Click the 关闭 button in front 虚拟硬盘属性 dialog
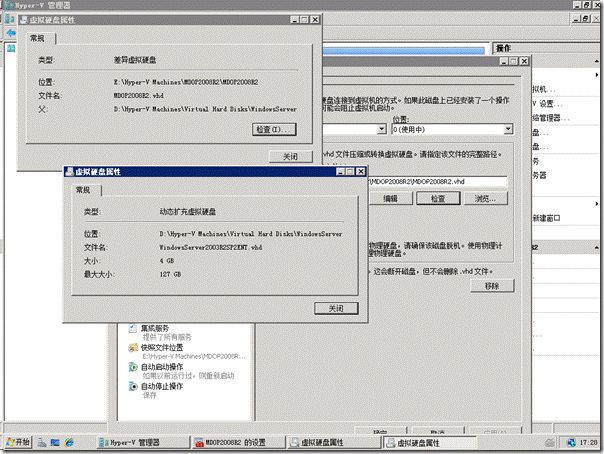 (x=336, y=308)
